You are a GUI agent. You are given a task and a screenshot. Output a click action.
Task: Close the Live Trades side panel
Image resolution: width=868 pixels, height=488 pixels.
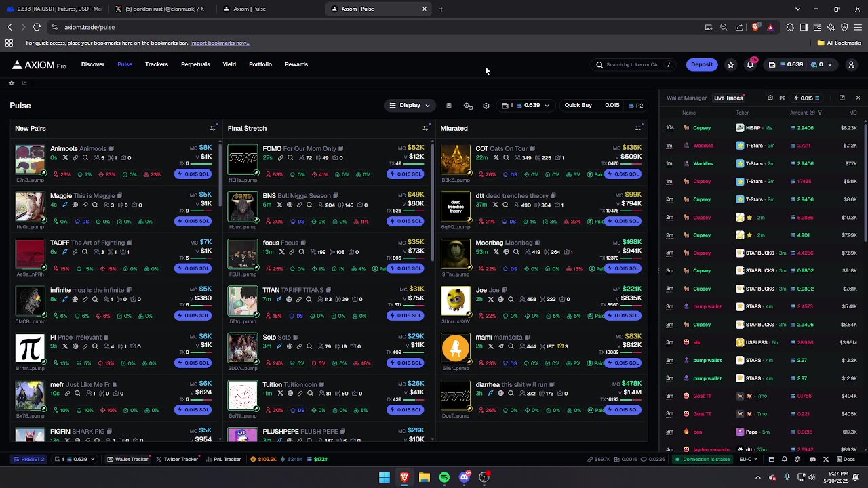tap(858, 98)
